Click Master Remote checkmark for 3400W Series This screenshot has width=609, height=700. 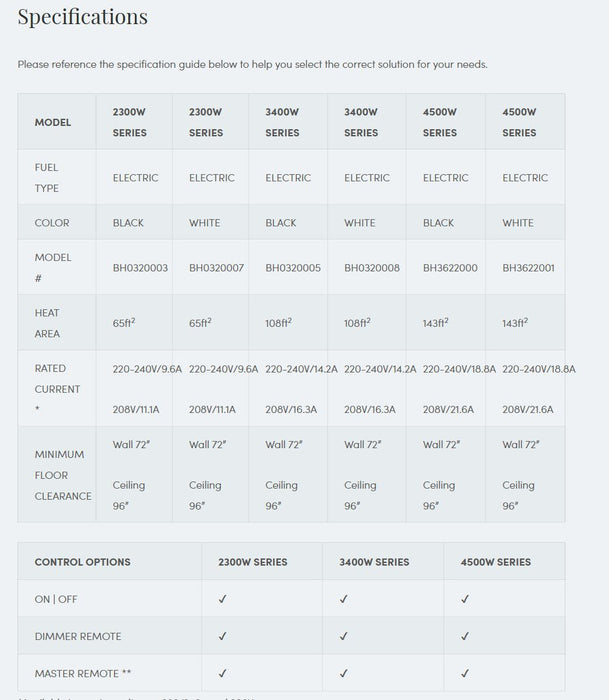point(343,673)
